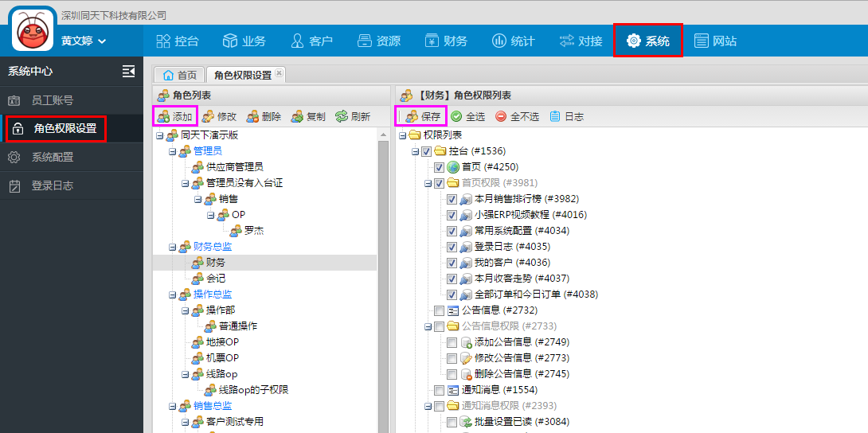Viewport: 868px width, 433px height.
Task: Open the 资源 navigation menu
Action: pyautogui.click(x=378, y=41)
